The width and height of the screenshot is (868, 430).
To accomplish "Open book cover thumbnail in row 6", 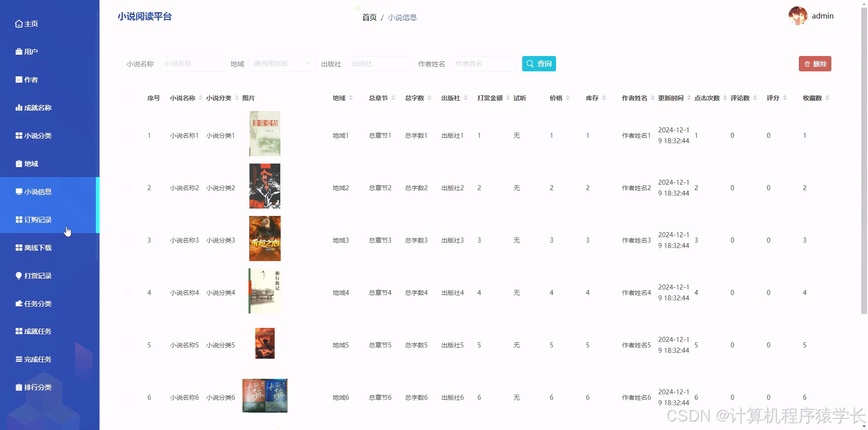I will [265, 396].
